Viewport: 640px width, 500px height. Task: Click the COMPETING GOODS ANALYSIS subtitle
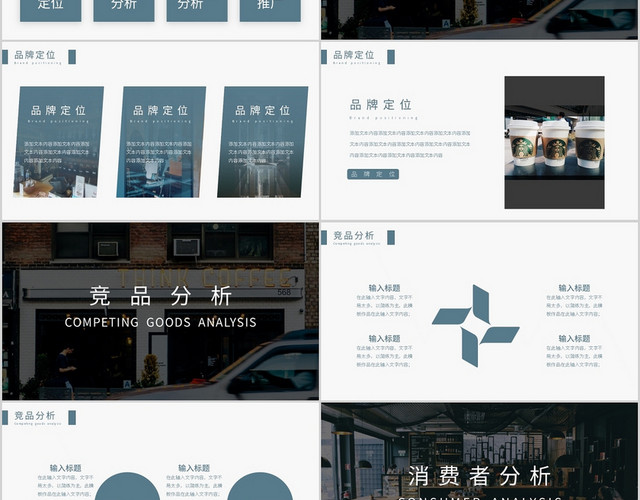tap(160, 322)
